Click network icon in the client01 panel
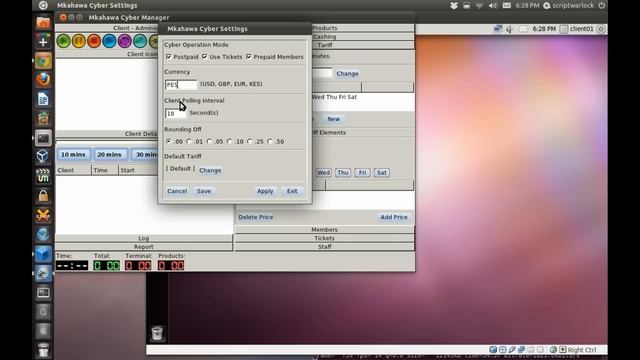This screenshot has width=640, height=360. coord(498,29)
